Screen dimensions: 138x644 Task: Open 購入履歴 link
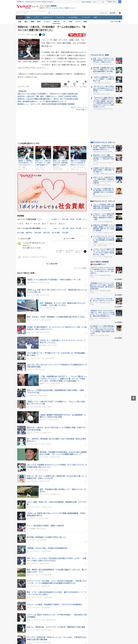tap(112, 13)
